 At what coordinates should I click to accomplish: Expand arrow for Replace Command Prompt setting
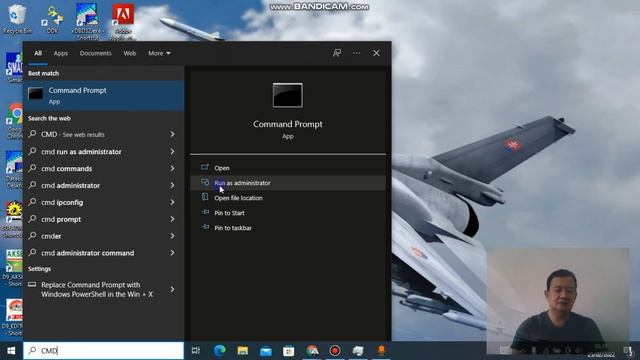172,289
